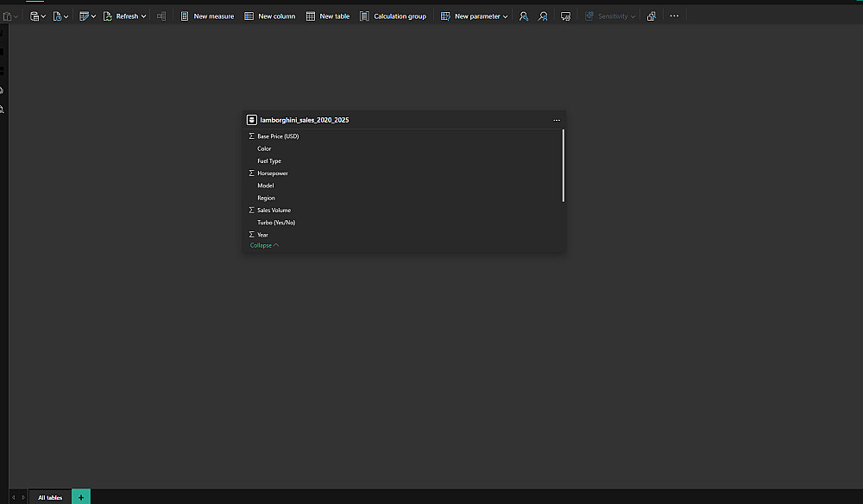Open the Manage roles icon
Viewport: 863px width, 504px height.
(524, 16)
